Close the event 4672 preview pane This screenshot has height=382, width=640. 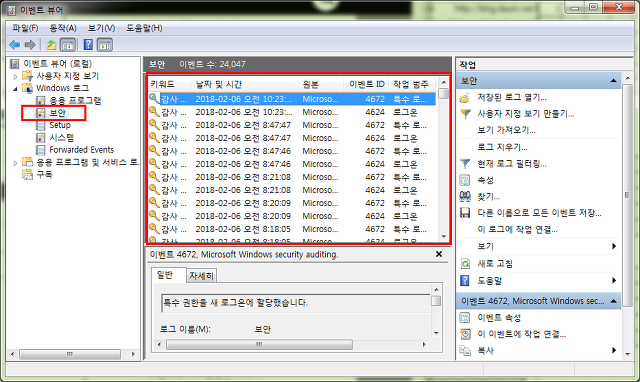click(x=439, y=254)
